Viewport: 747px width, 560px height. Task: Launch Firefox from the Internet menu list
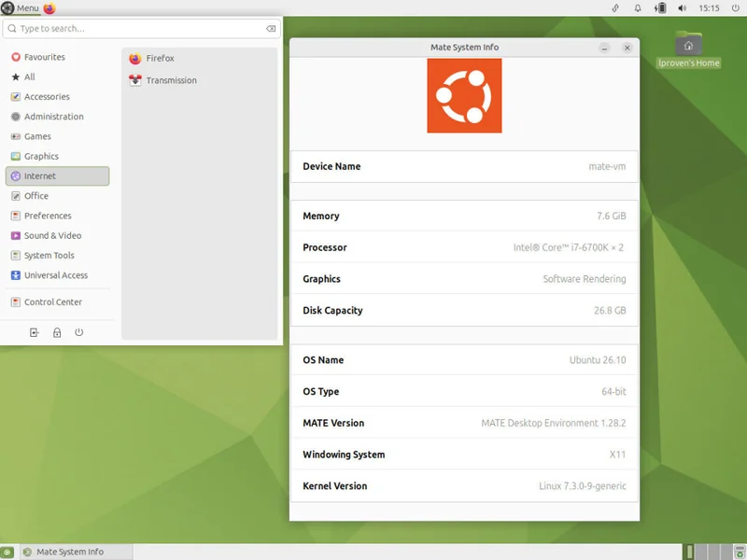[199, 58]
